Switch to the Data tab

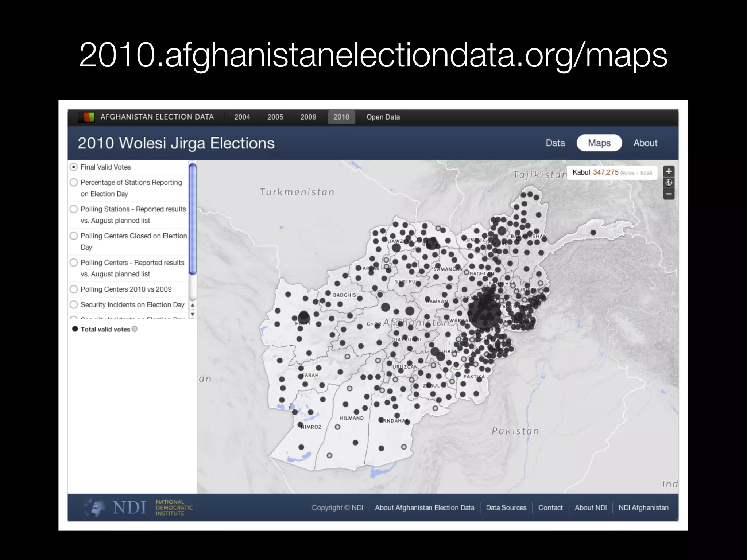[x=555, y=143]
